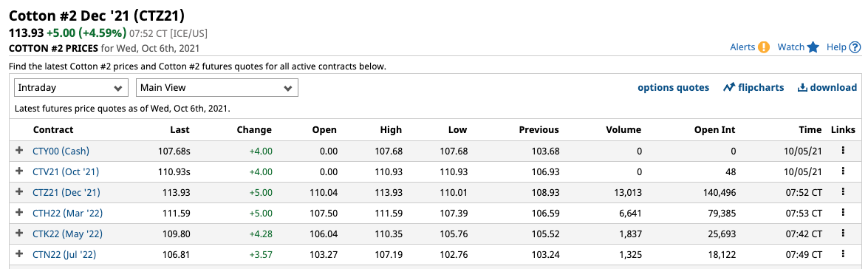Viewport: 868px width, 269px height.
Task: Open the flipcharts link
Action: (x=753, y=87)
